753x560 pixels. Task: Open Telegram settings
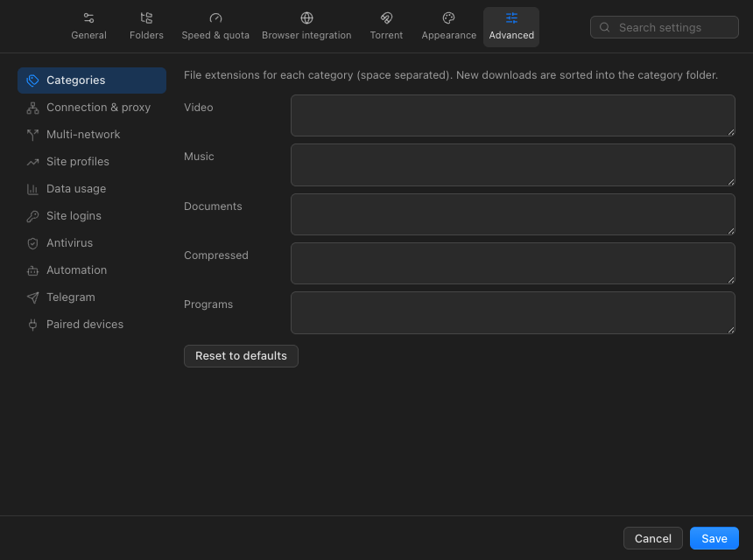pos(92,297)
